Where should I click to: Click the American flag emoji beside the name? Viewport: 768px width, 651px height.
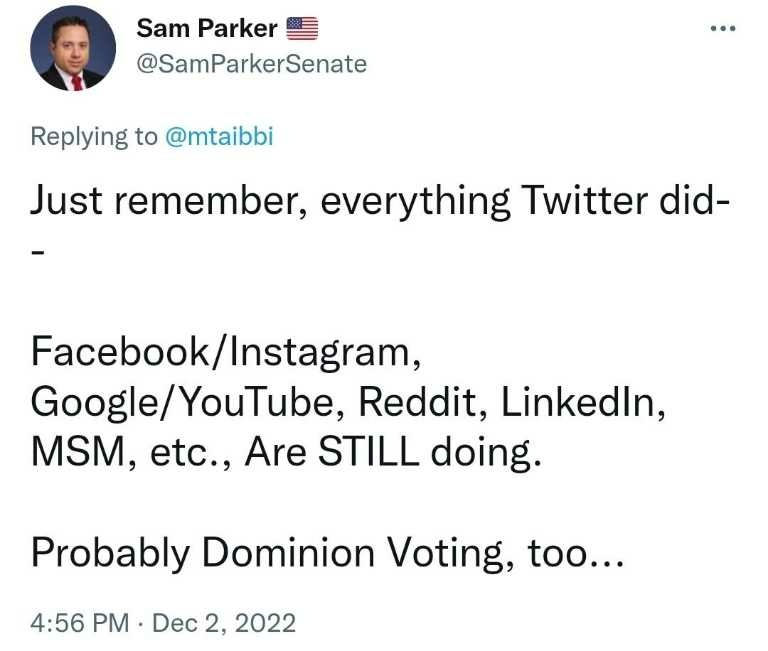[x=302, y=29]
